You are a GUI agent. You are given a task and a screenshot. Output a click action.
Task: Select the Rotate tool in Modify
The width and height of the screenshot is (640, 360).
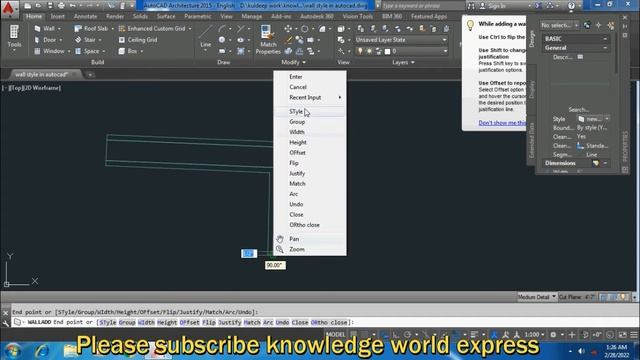coord(304,29)
